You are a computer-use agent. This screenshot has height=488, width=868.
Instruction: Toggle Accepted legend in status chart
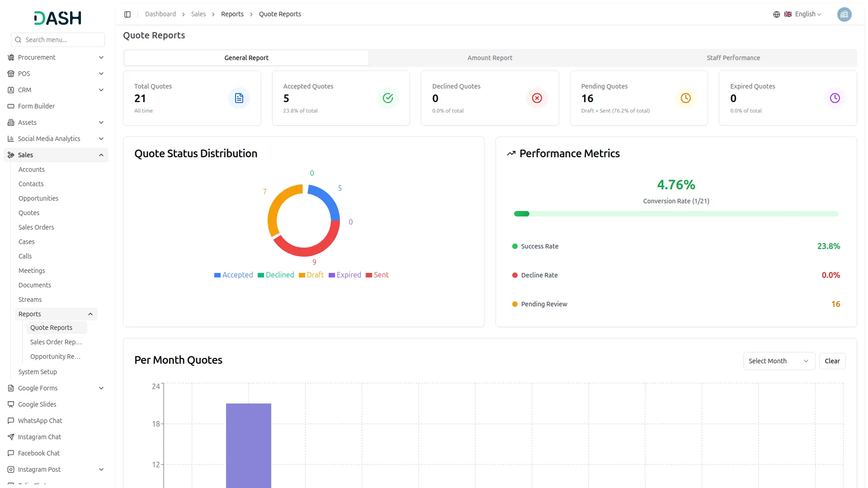coord(233,275)
